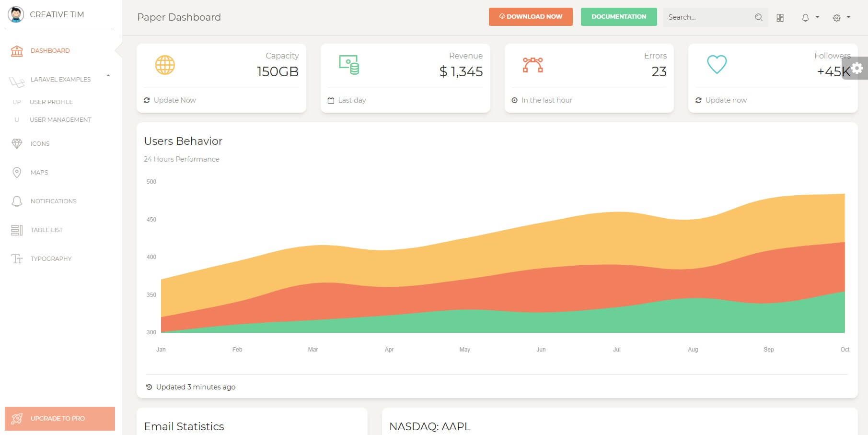Click the map pin icon beside Maps
Viewport: 868px width, 435px height.
click(x=17, y=172)
